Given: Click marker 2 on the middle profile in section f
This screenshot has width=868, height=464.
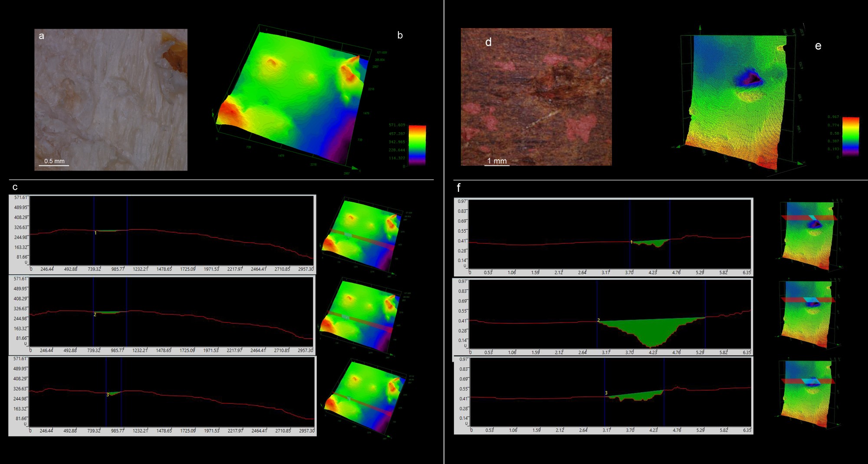Looking at the screenshot, I should (x=598, y=320).
